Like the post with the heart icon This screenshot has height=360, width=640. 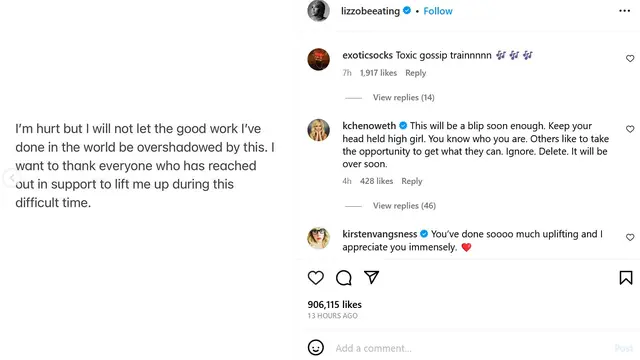pyautogui.click(x=316, y=278)
